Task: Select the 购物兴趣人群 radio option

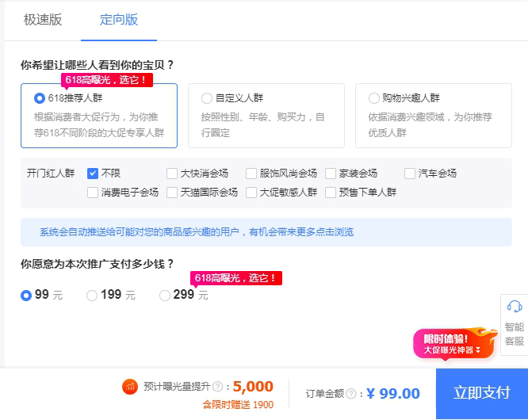Action: click(x=373, y=98)
